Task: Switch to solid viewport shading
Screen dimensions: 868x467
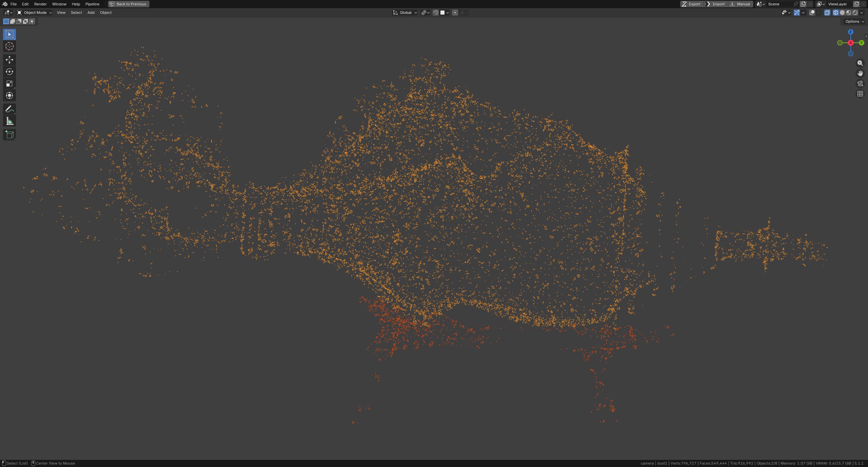Action: coord(842,13)
